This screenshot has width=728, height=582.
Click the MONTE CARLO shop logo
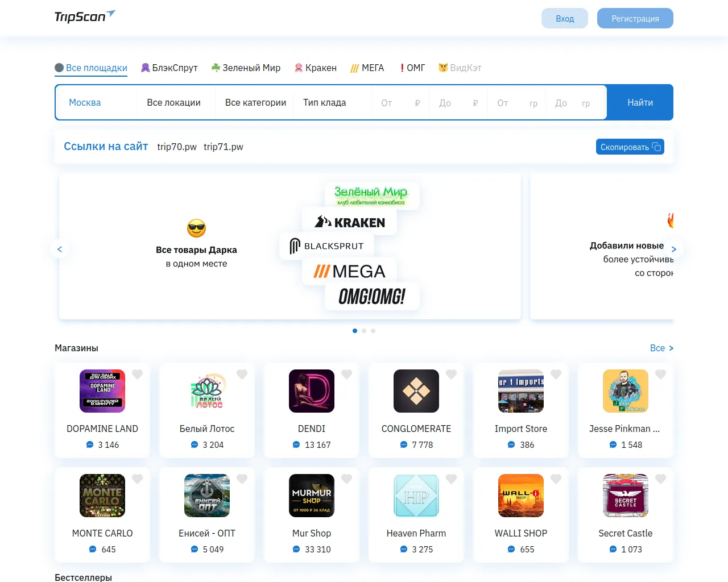point(102,496)
